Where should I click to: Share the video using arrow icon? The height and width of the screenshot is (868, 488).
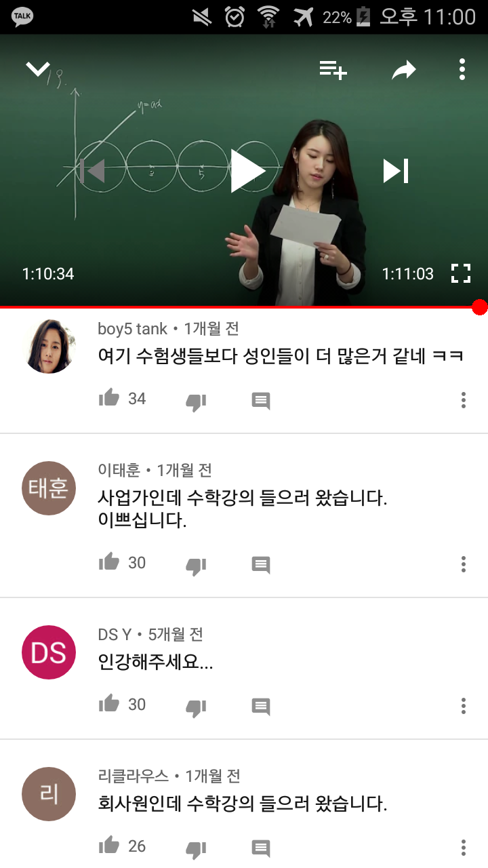(404, 69)
